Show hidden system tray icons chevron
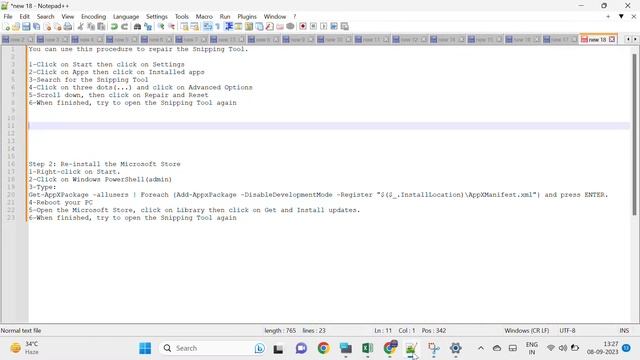Viewport: 640px width, 360px height. pos(481,348)
